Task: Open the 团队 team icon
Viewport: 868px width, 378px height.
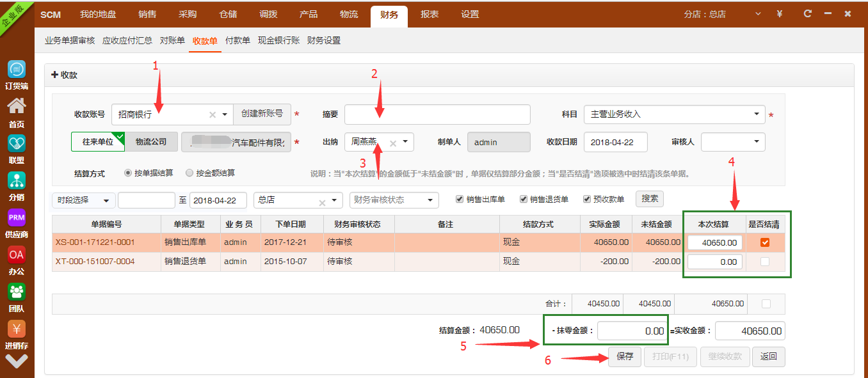Action: coord(17,292)
